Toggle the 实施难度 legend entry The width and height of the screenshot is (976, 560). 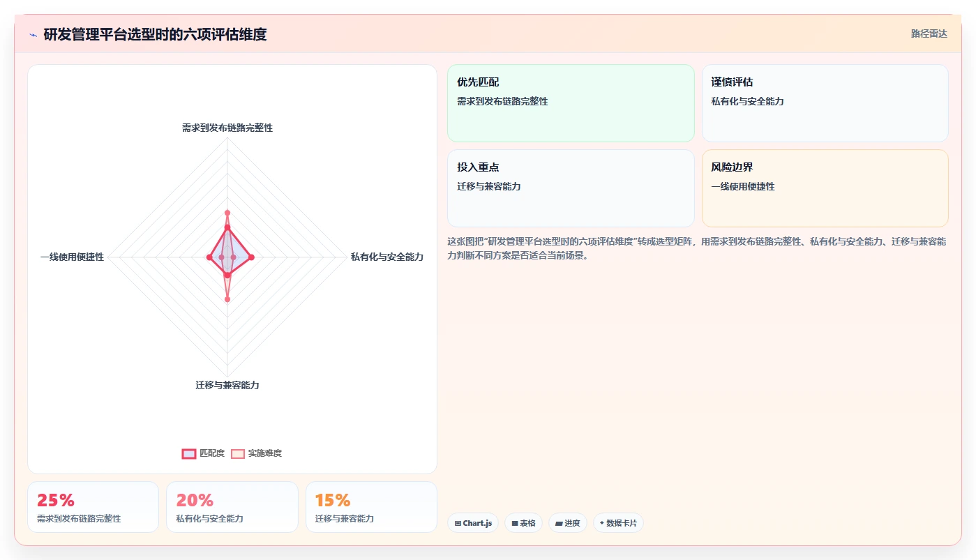pos(256,453)
